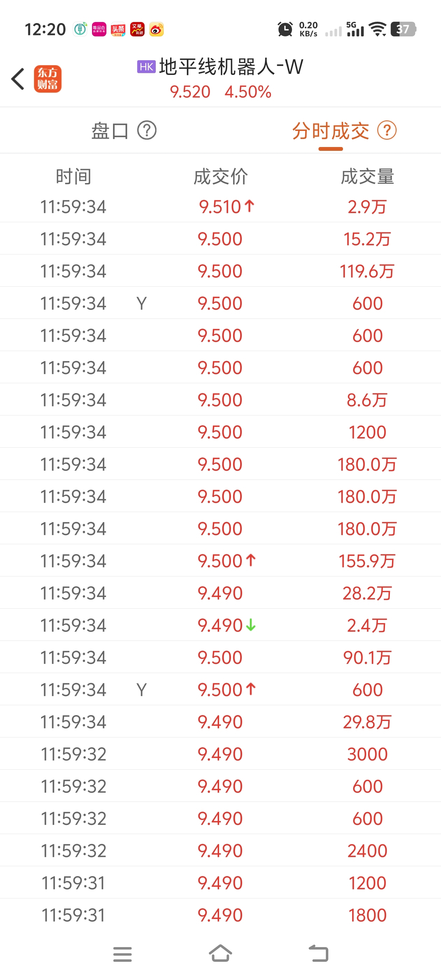Select the 155.9万 volume trade row
Screen dimensions: 441x980
click(x=220, y=561)
